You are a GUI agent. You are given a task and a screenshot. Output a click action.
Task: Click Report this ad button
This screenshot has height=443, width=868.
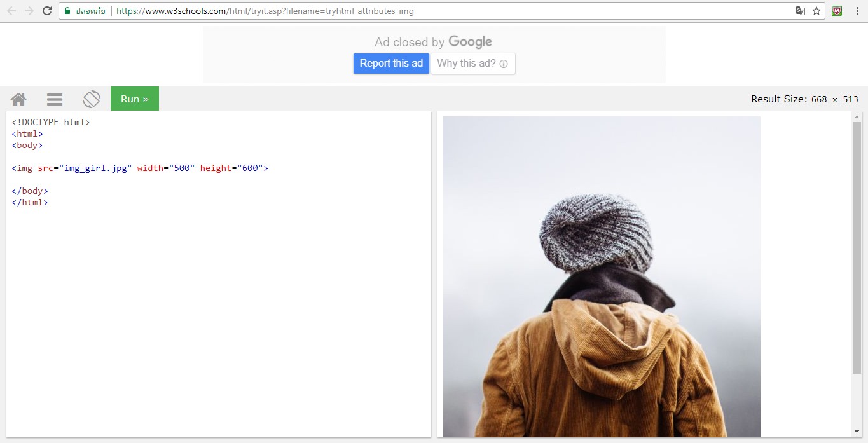(x=391, y=64)
